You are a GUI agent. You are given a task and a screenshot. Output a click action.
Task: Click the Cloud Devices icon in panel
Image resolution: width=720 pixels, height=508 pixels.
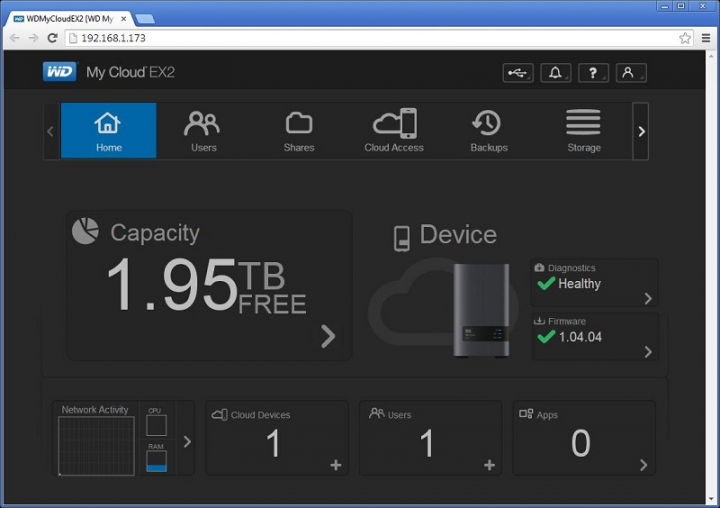click(219, 415)
